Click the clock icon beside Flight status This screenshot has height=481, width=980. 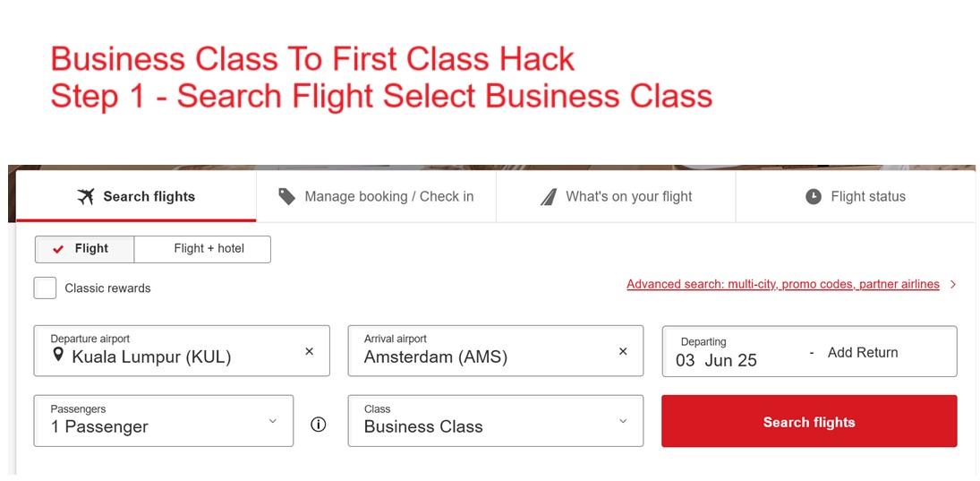[813, 196]
